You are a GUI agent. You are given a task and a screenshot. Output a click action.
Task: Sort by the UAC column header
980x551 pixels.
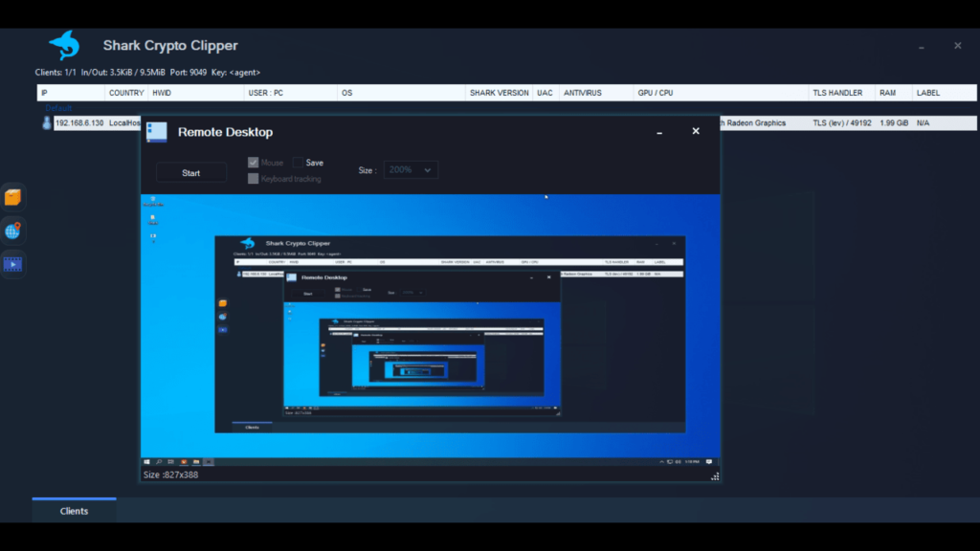545,93
